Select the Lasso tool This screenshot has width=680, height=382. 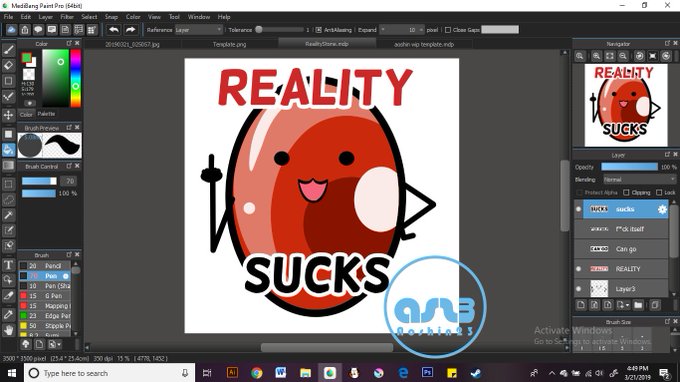click(x=8, y=200)
